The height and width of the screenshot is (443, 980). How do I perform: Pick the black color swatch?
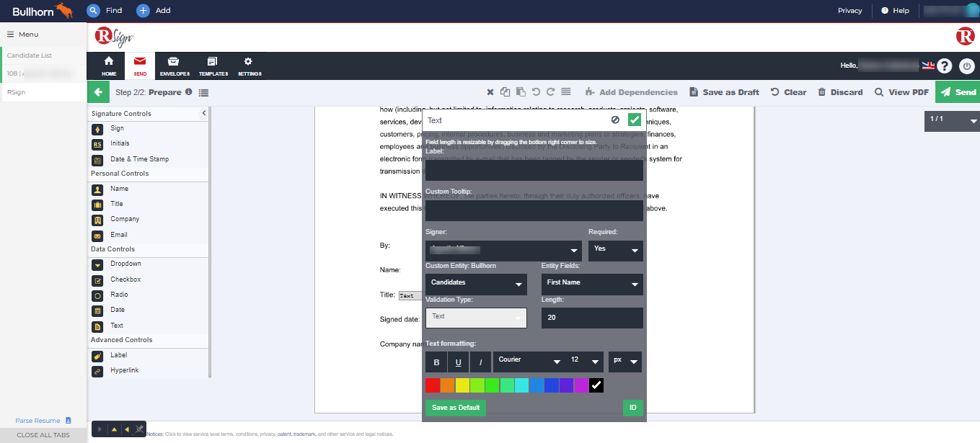596,385
